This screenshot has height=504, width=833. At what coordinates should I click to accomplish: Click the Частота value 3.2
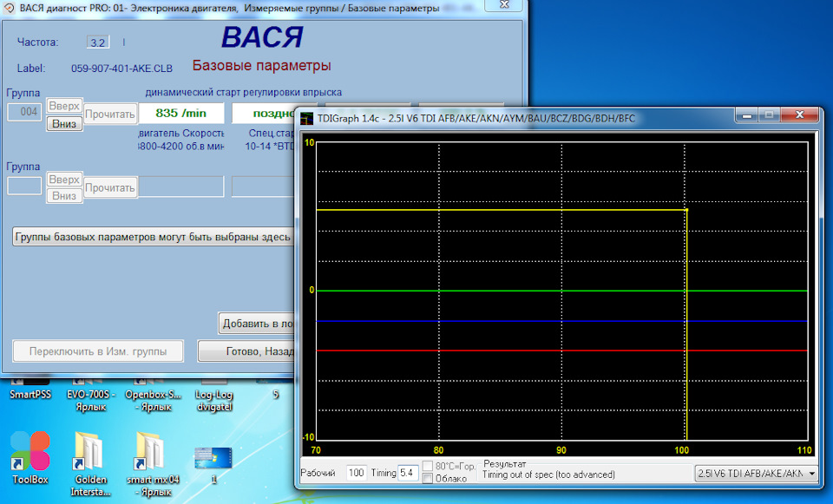(x=98, y=43)
